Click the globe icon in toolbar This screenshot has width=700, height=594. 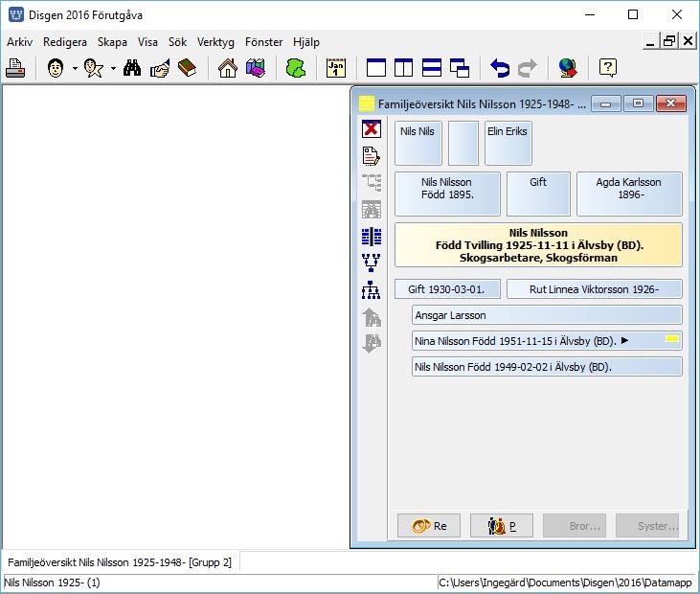pos(568,68)
